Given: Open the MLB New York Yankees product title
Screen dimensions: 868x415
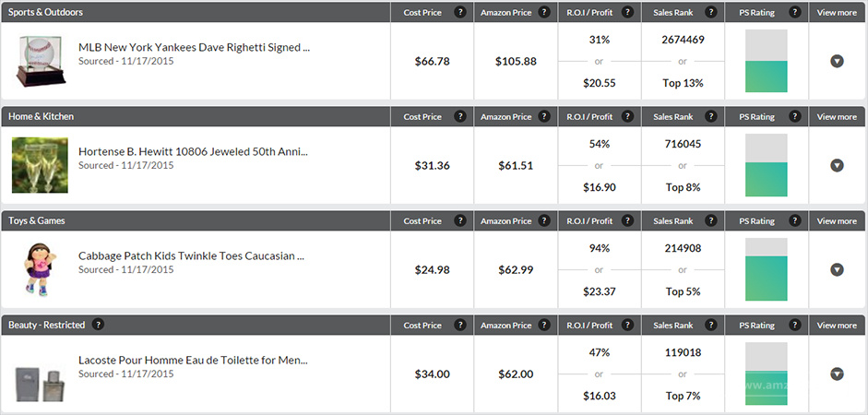Looking at the screenshot, I should (x=194, y=47).
